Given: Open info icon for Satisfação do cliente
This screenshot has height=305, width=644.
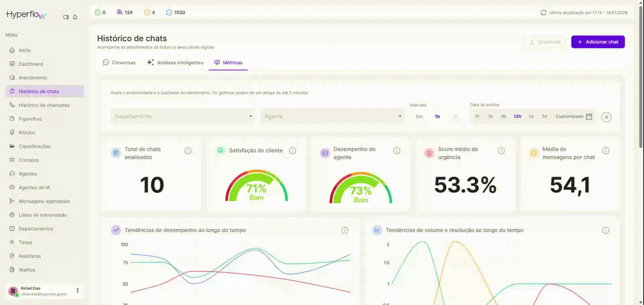Looking at the screenshot, I should pos(292,151).
